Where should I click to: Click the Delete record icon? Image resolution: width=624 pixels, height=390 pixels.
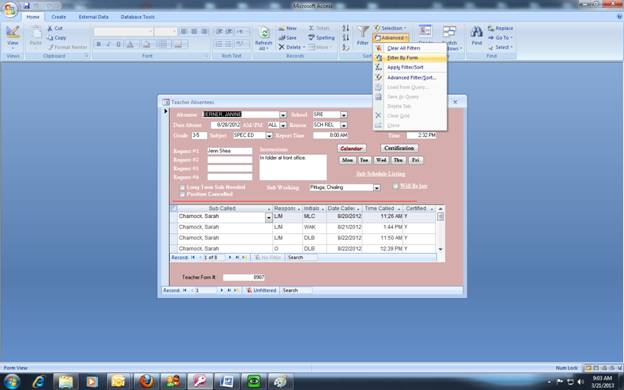point(282,47)
